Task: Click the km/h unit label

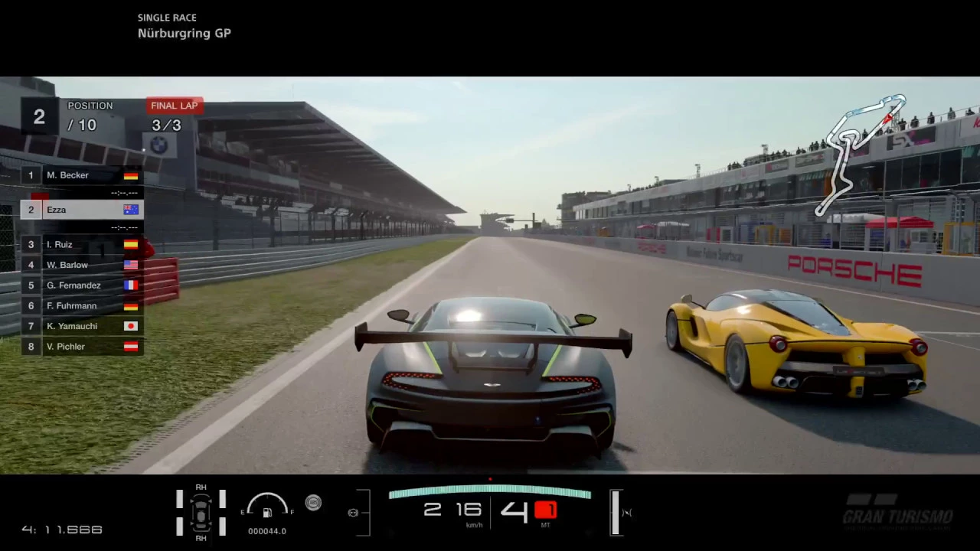Action: click(x=474, y=526)
